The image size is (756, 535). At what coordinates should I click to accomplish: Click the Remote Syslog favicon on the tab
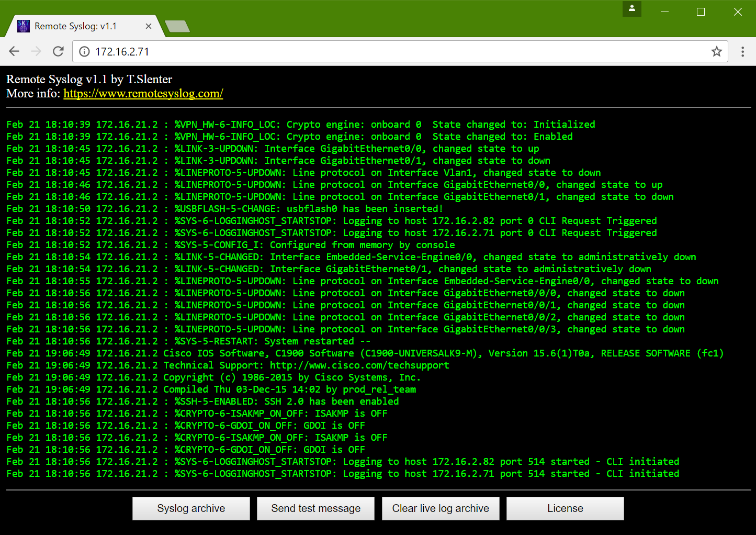23,25
